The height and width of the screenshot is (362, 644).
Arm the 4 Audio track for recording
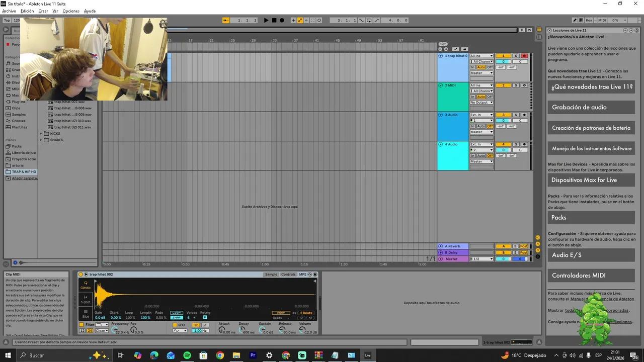pos(524,144)
